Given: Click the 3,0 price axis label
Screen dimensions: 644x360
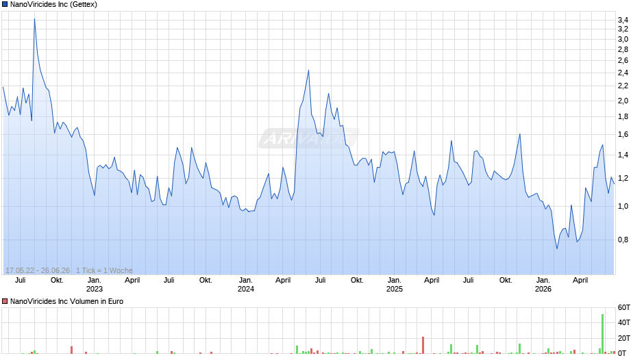Looking at the screenshot, I should point(623,40).
